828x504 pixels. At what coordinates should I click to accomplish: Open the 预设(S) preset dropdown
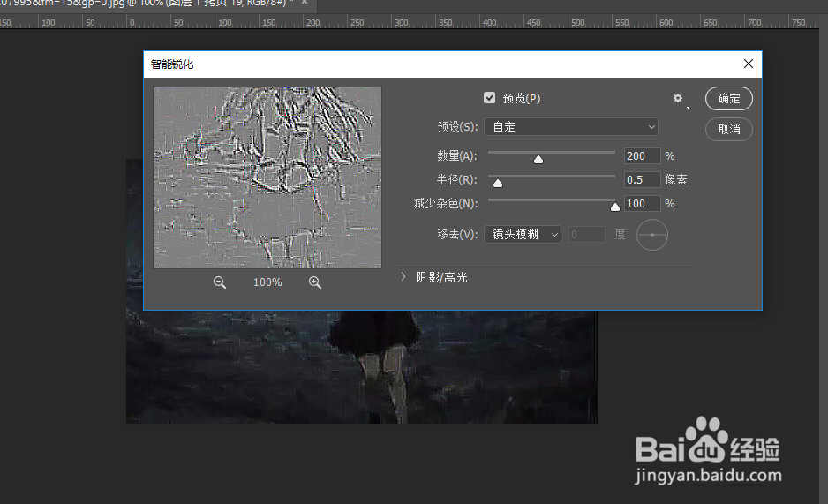(571, 126)
